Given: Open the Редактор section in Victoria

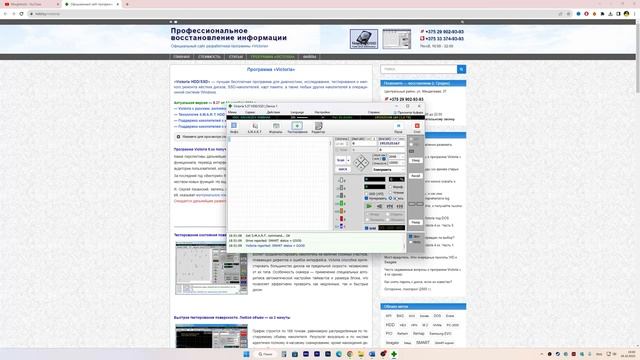Looking at the screenshot, I should (x=318, y=128).
